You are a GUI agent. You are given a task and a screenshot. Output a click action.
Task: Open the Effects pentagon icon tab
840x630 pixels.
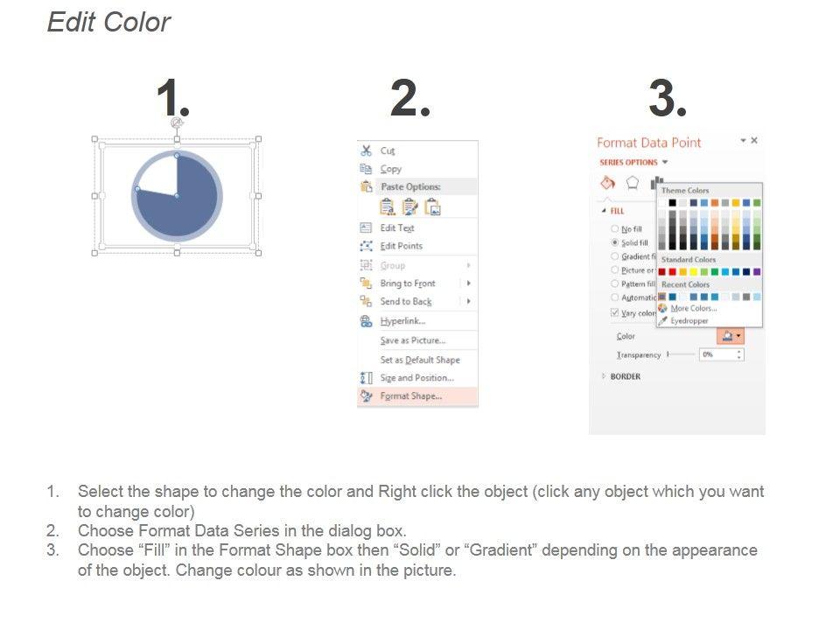(x=633, y=183)
